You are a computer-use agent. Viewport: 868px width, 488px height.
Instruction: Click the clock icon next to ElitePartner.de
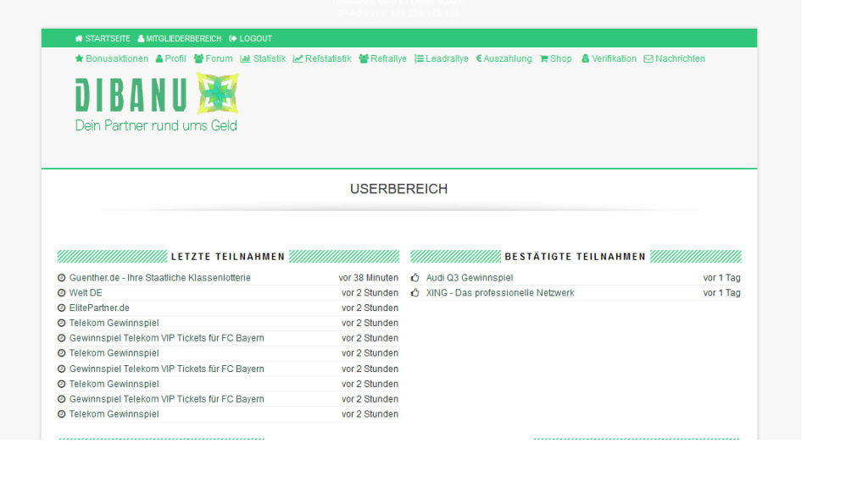(61, 308)
